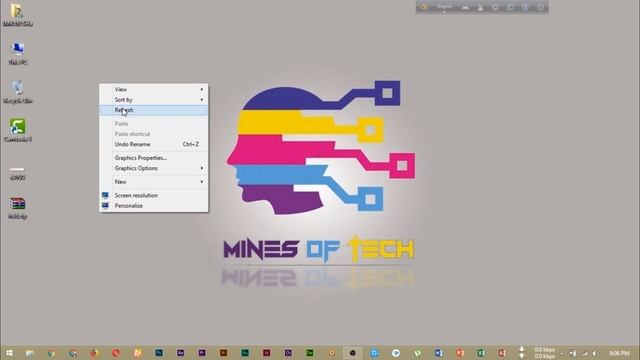Select the folder icon at the top of the desktop

coord(18,16)
